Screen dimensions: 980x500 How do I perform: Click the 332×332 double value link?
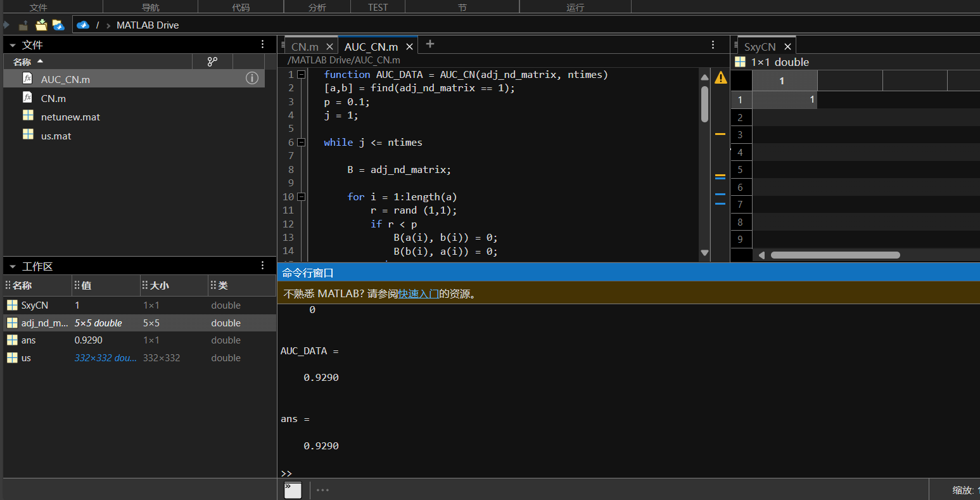[x=105, y=358]
